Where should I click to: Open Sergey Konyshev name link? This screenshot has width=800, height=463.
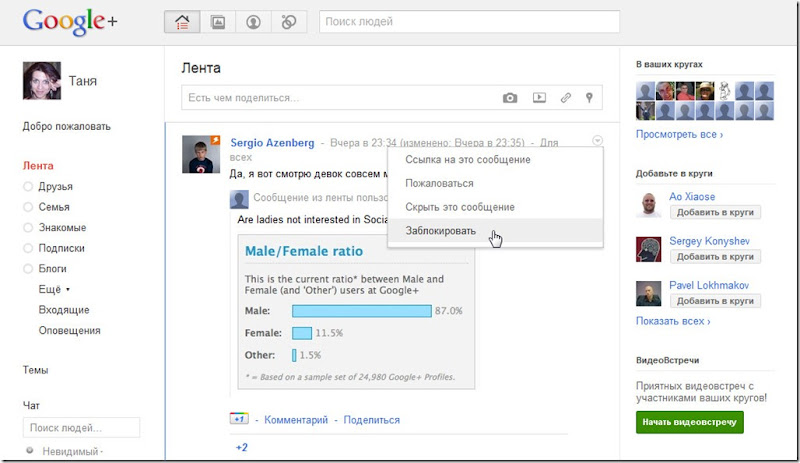point(709,241)
